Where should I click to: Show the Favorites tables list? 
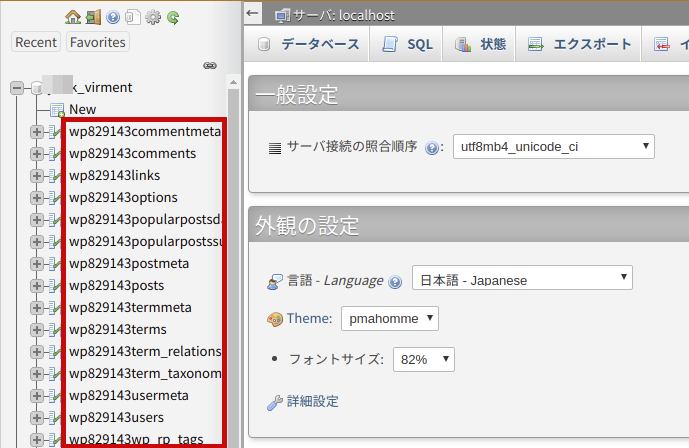tap(98, 42)
